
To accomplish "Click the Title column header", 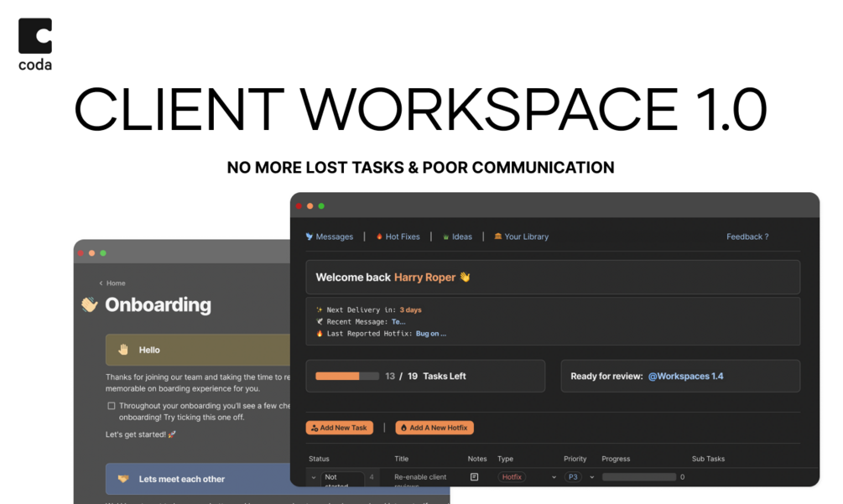I will point(402,459).
